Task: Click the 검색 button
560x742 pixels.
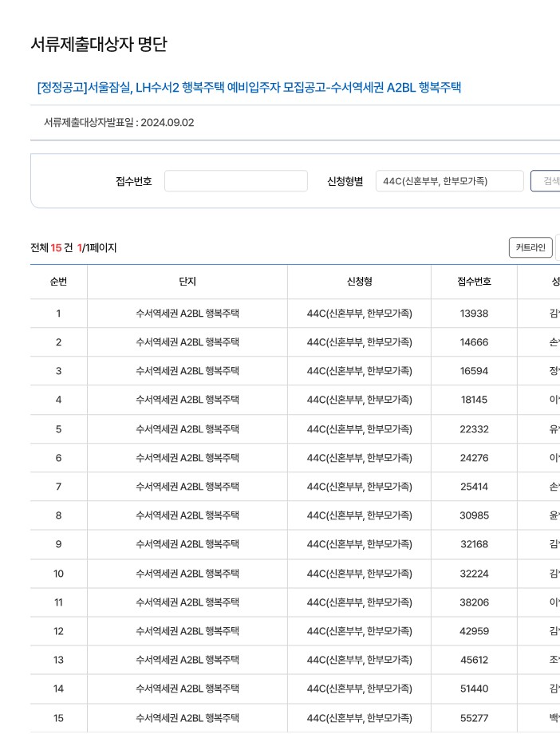Action: pyautogui.click(x=546, y=181)
